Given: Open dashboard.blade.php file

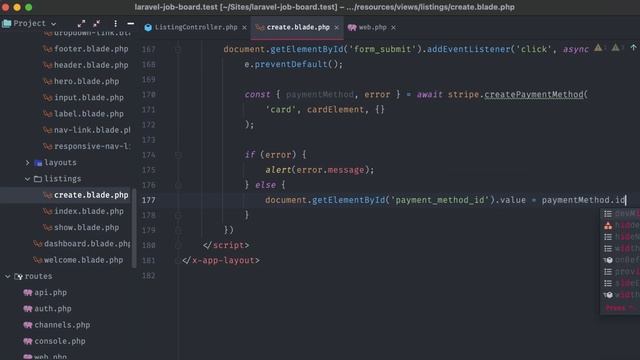Looking at the screenshot, I should [x=87, y=244].
